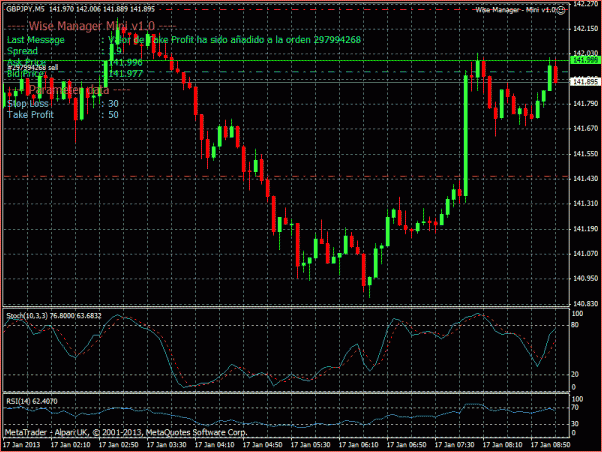
Task: Select the 142.150 price scale value
Action: pos(585,29)
